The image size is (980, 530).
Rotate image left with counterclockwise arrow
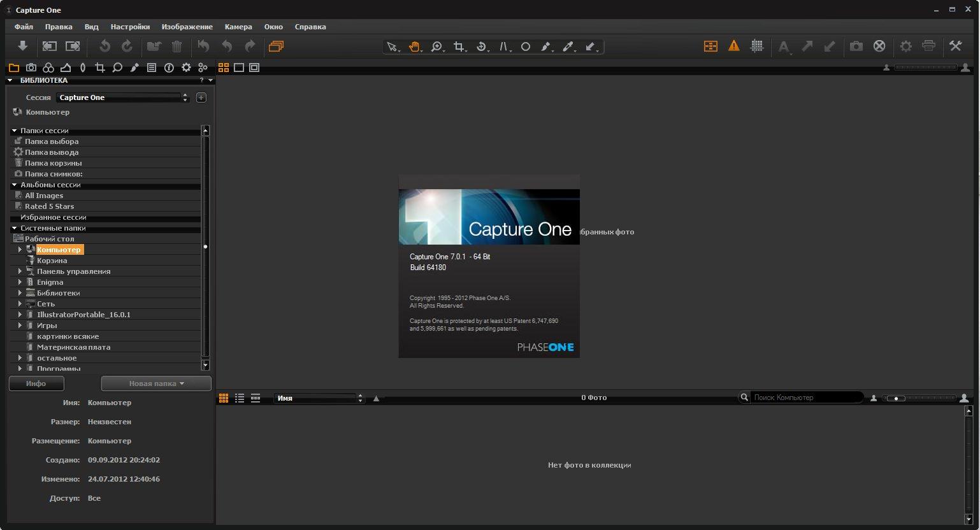pyautogui.click(x=105, y=46)
